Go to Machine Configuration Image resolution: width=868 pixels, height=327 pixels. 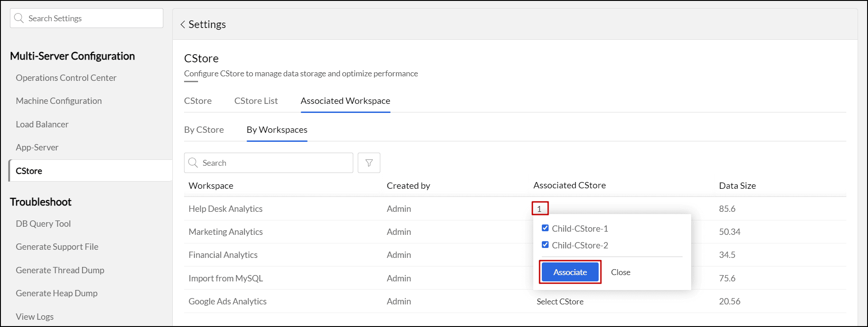(59, 101)
